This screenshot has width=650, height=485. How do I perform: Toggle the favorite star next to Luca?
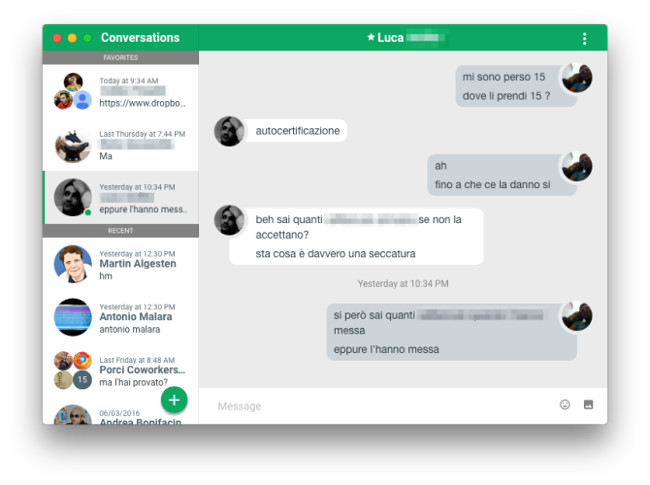(x=371, y=37)
